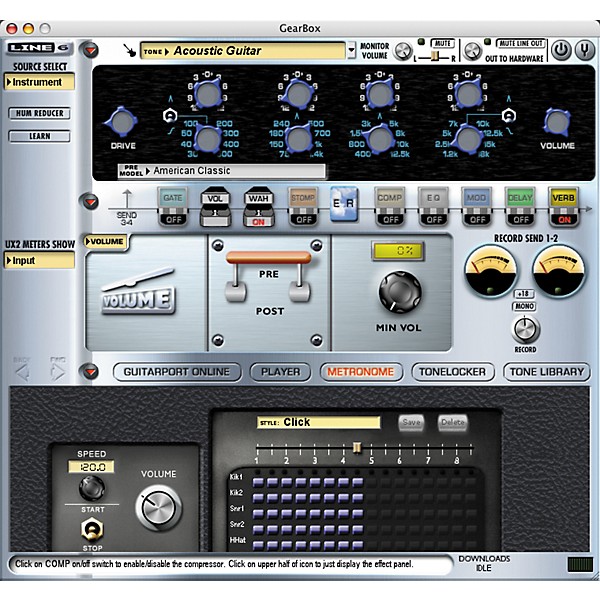
Task: Open the STOMP effect panel icon
Action: (x=302, y=198)
